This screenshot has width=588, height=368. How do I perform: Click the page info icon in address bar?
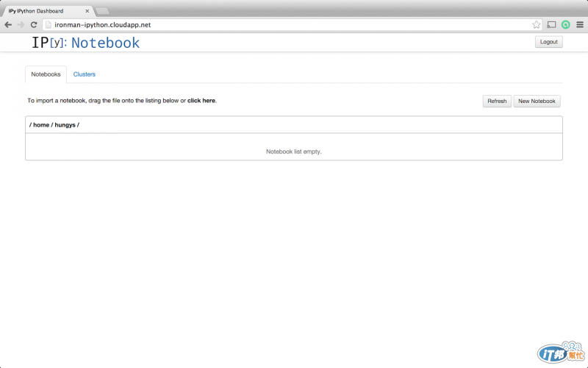(48, 25)
